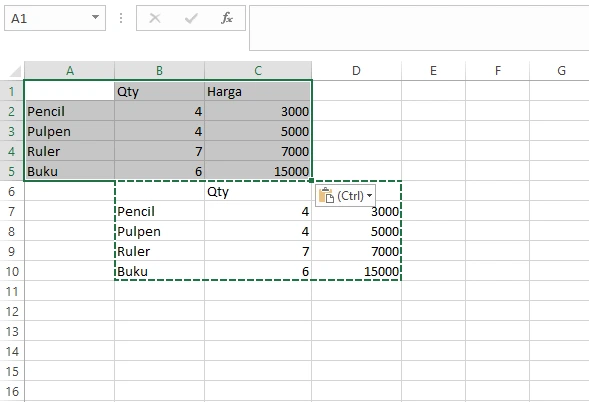The image size is (589, 402).
Task: Click cell C6 containing Qty
Action: (258, 191)
